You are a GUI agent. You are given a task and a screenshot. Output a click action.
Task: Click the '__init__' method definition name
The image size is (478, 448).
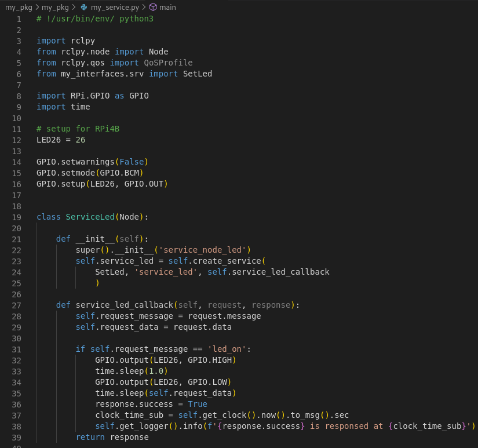pyautogui.click(x=95, y=239)
